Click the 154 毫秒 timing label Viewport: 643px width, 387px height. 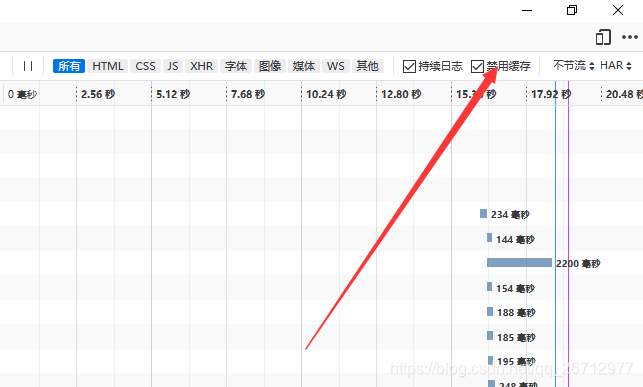[515, 289]
